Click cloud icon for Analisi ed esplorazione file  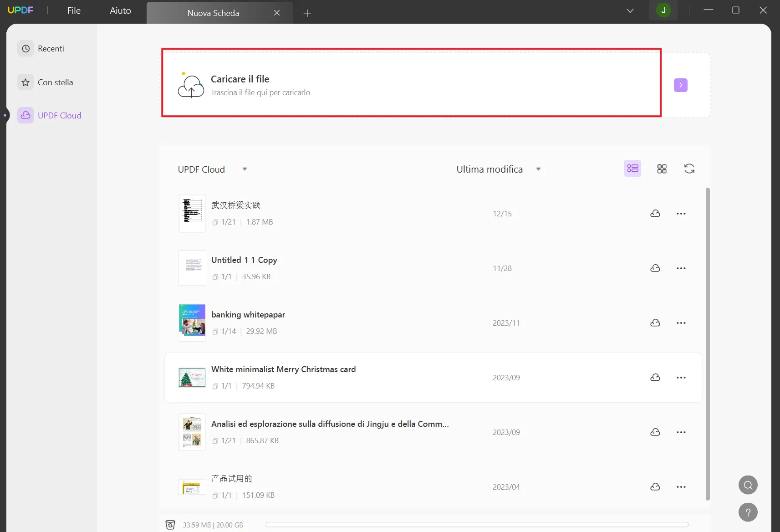click(x=655, y=432)
